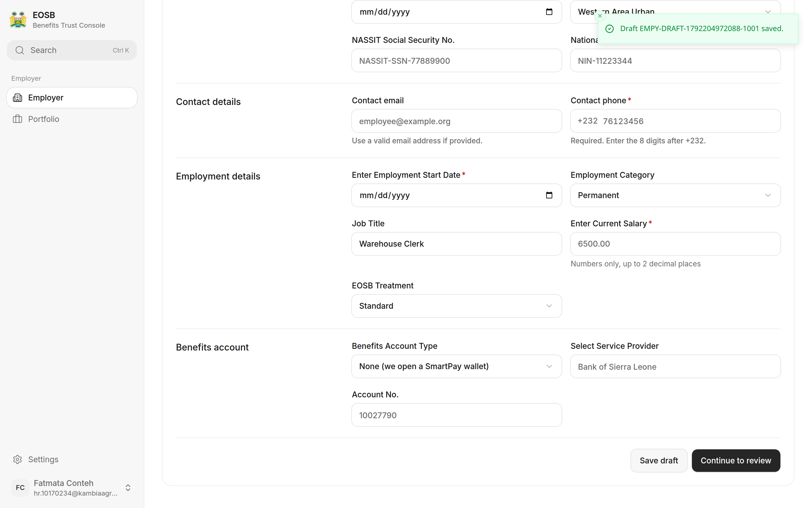This screenshot has width=812, height=508.
Task: Click the FC user avatar
Action: point(20,487)
